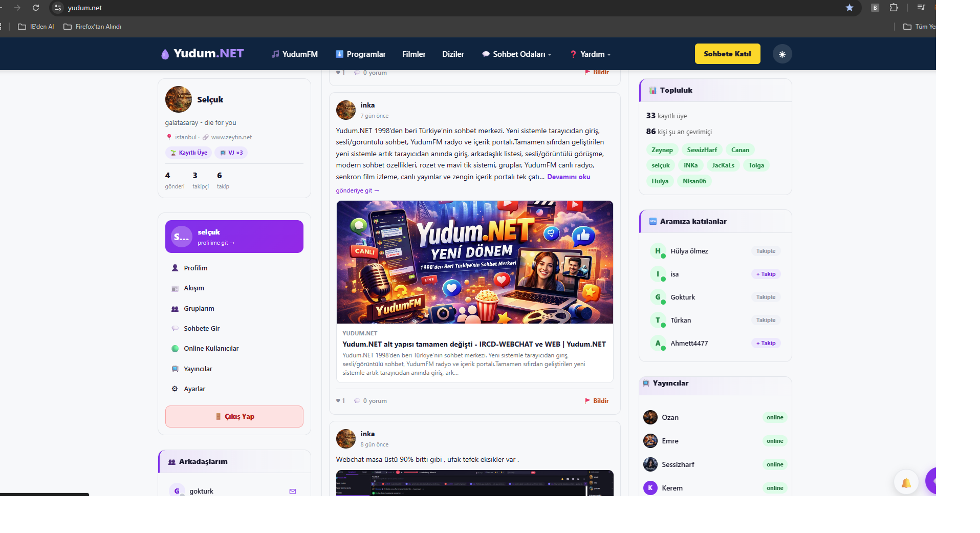Click gönderiye git link
The width and height of the screenshot is (980, 533).
[357, 190]
